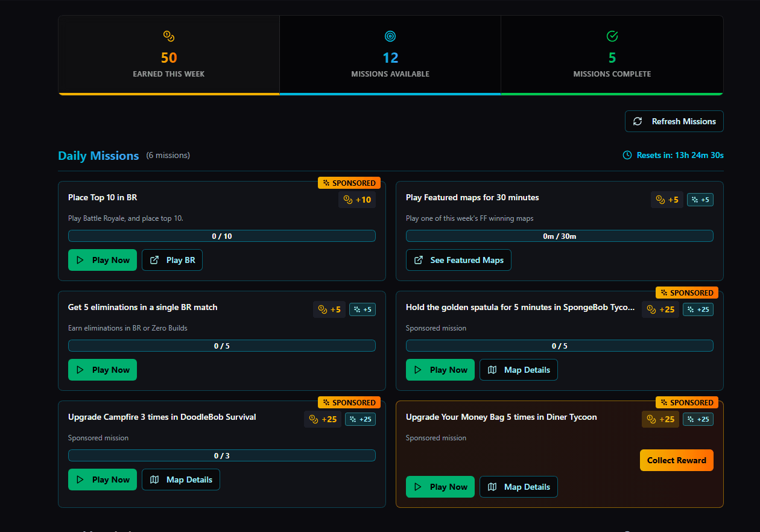Click play triangle icon in Place Top 10 Play Now

click(80, 260)
